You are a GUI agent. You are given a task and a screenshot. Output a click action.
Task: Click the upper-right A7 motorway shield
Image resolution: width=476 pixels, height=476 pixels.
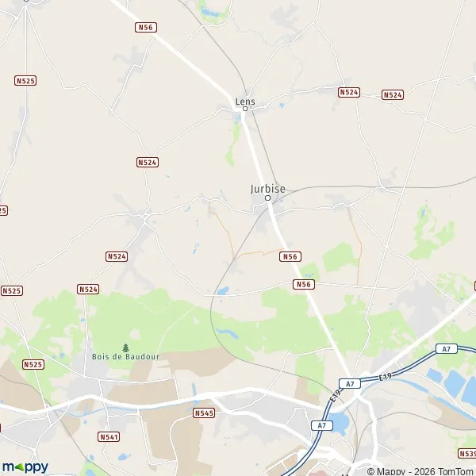coord(446,349)
